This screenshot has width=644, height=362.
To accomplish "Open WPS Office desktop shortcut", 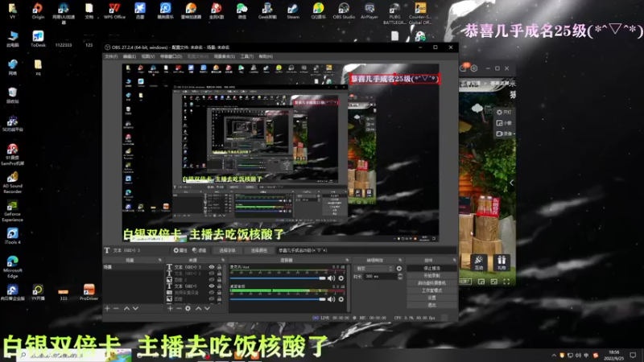I will pos(114,10).
